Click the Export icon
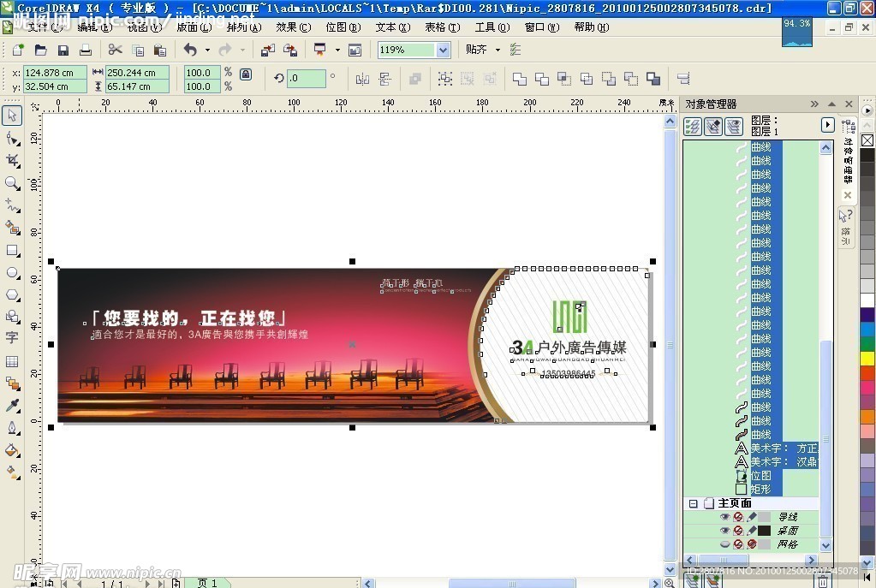This screenshot has height=588, width=876. point(290,50)
